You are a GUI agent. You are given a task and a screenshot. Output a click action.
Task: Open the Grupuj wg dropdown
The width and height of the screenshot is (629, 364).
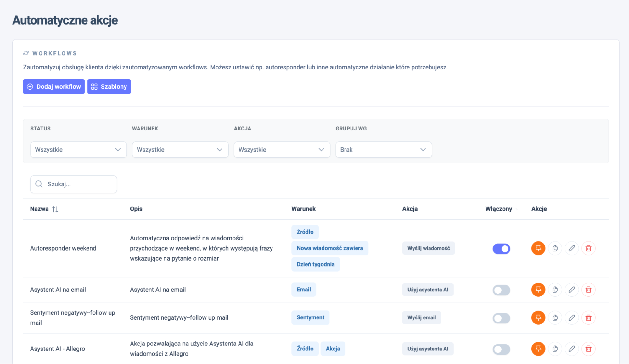383,150
